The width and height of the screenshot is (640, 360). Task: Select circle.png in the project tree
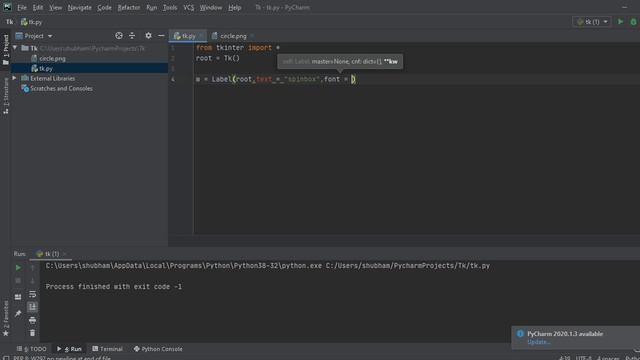[52, 58]
